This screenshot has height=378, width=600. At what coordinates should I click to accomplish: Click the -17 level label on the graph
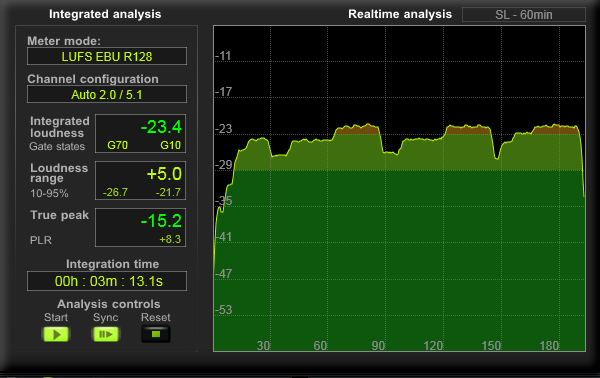[x=223, y=92]
